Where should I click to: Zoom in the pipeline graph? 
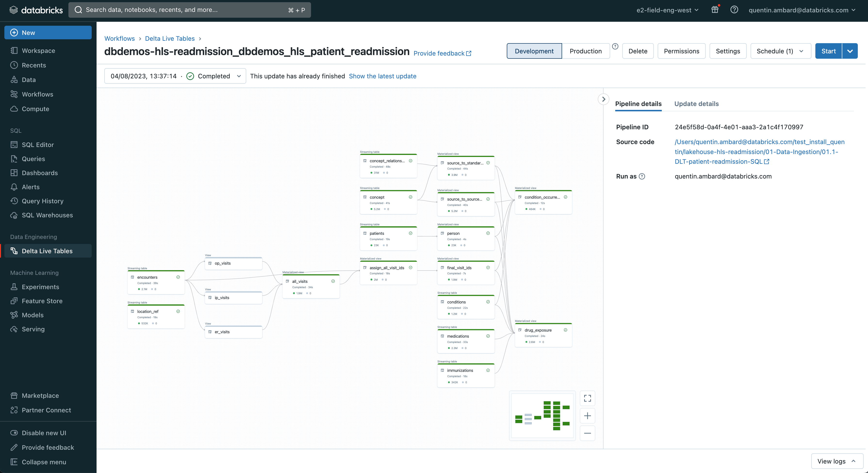click(587, 416)
